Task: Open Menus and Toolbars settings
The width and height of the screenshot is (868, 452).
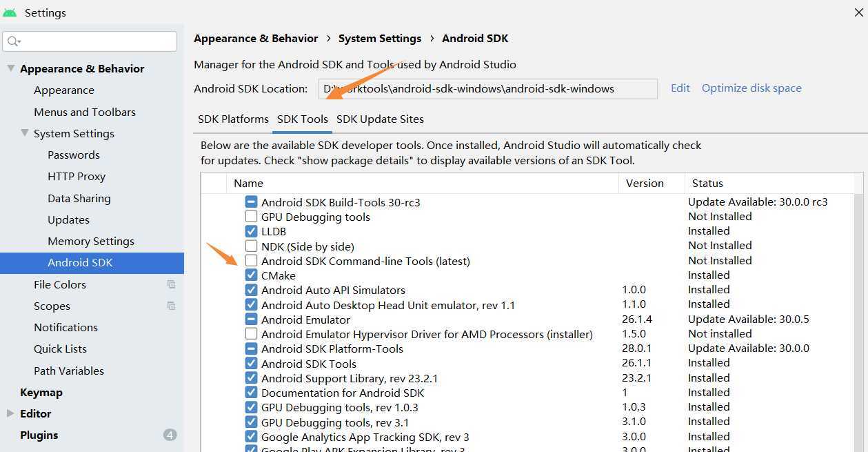Action: (85, 112)
